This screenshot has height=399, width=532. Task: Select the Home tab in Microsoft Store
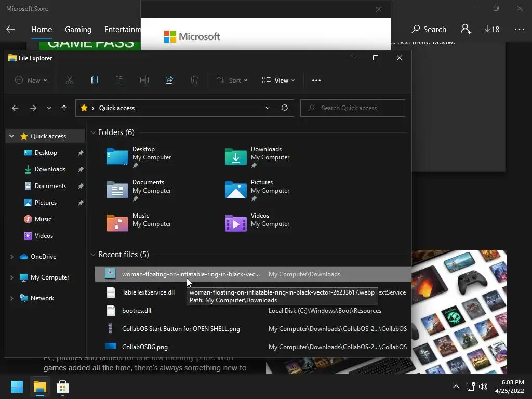click(42, 30)
